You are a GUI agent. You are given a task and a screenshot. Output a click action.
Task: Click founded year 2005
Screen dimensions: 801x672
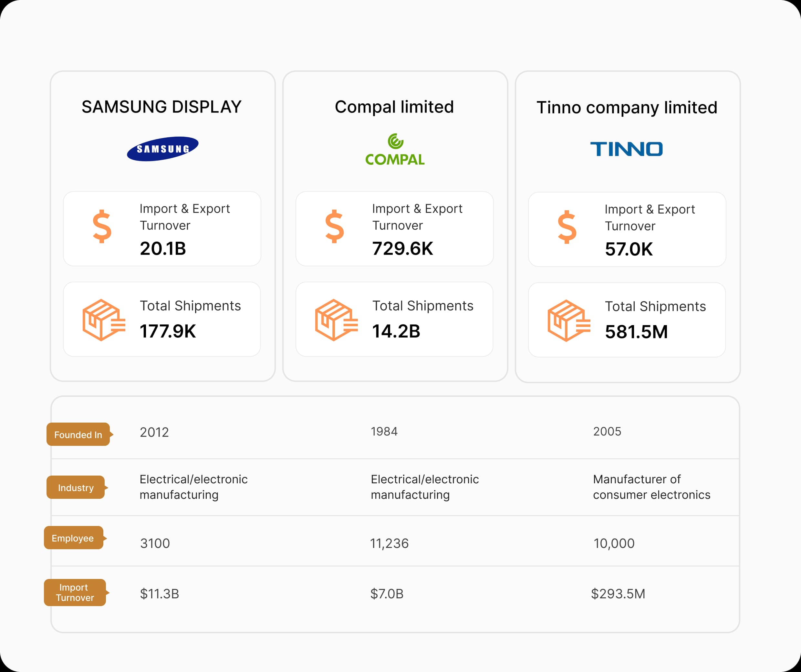tap(607, 431)
